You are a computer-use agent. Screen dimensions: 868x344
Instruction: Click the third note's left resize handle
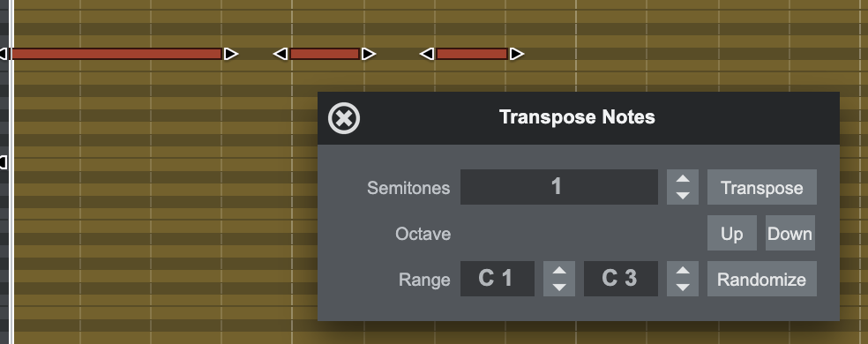427,54
